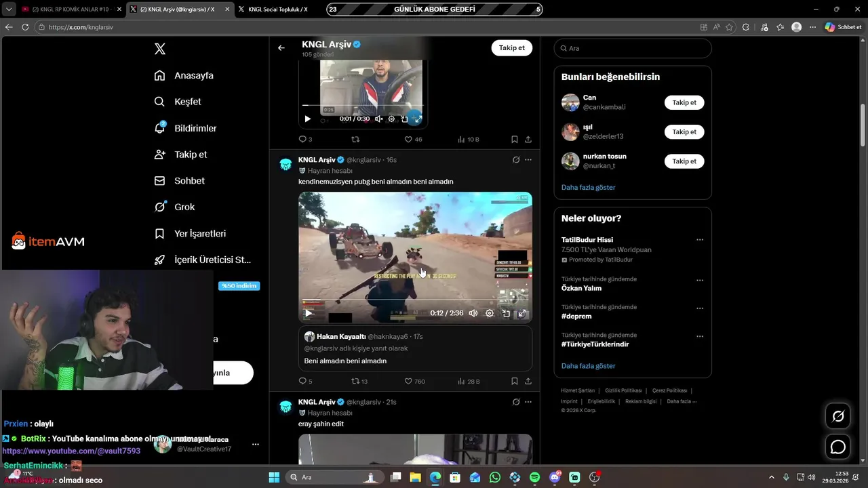This screenshot has height=488, width=868.
Task: Mute the top car video
Action: click(379, 119)
